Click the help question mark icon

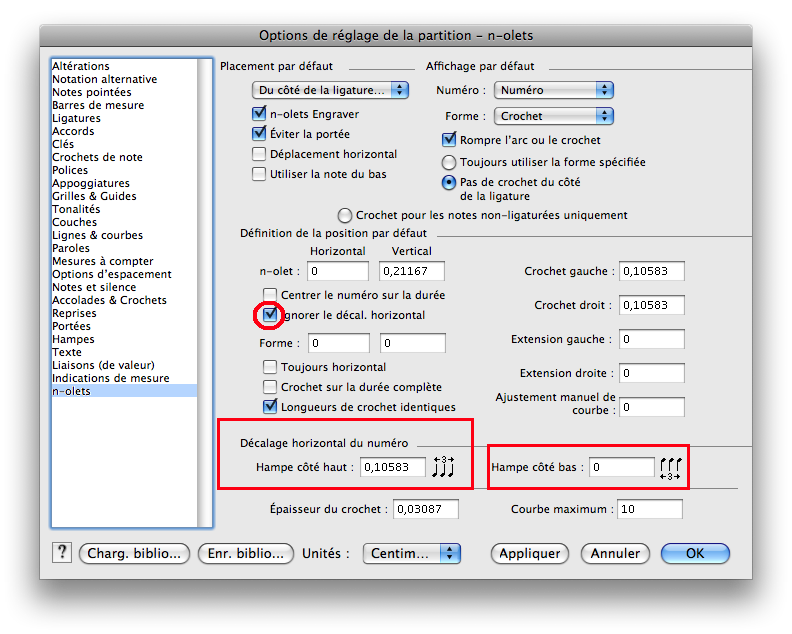coord(62,553)
